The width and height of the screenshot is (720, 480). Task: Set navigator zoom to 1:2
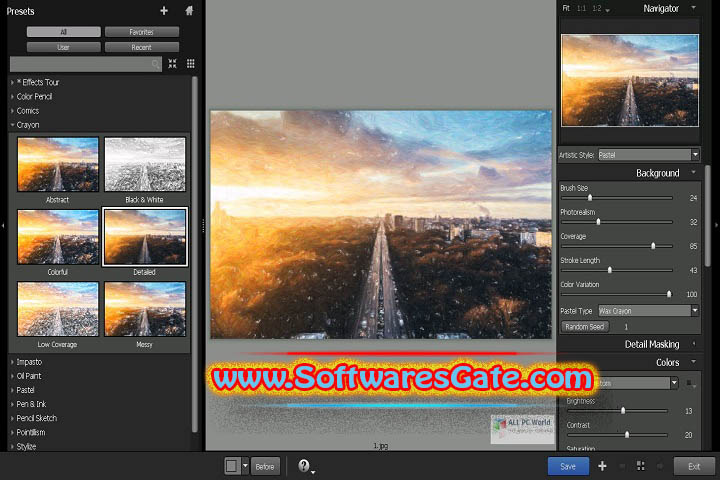(x=596, y=8)
